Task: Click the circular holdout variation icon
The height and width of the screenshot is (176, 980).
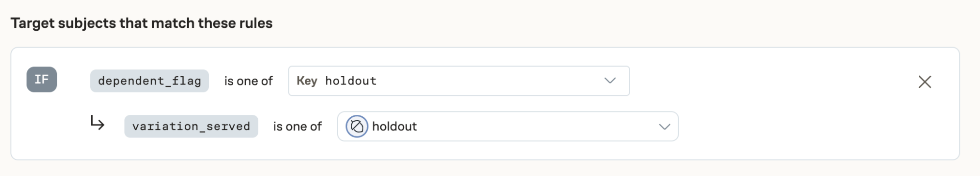Action: pyautogui.click(x=357, y=127)
